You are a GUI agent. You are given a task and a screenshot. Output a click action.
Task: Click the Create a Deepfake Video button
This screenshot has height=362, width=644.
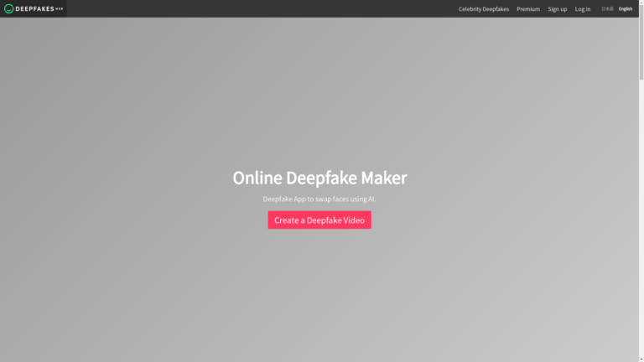(319, 220)
